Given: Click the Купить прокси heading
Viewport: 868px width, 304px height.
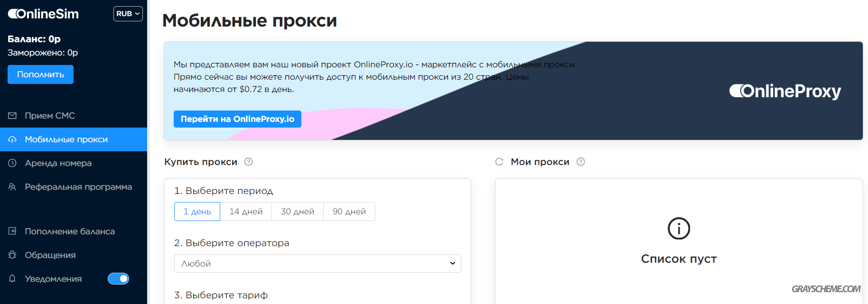Looking at the screenshot, I should pos(201,162).
